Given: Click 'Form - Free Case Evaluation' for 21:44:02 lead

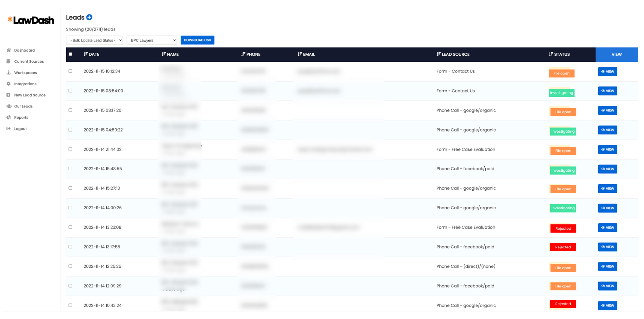Looking at the screenshot, I should click(466, 149).
